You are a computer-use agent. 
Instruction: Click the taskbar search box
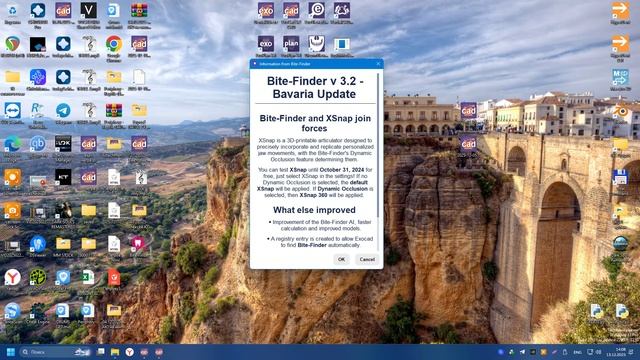(x=56, y=352)
